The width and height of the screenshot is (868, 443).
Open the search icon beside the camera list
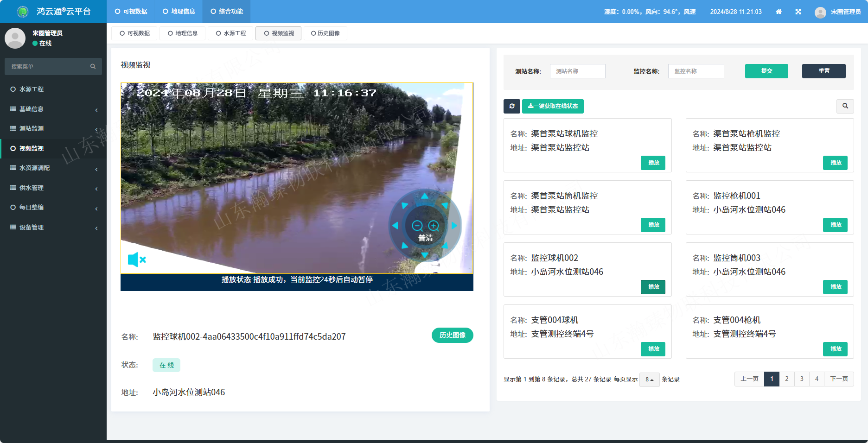845,106
